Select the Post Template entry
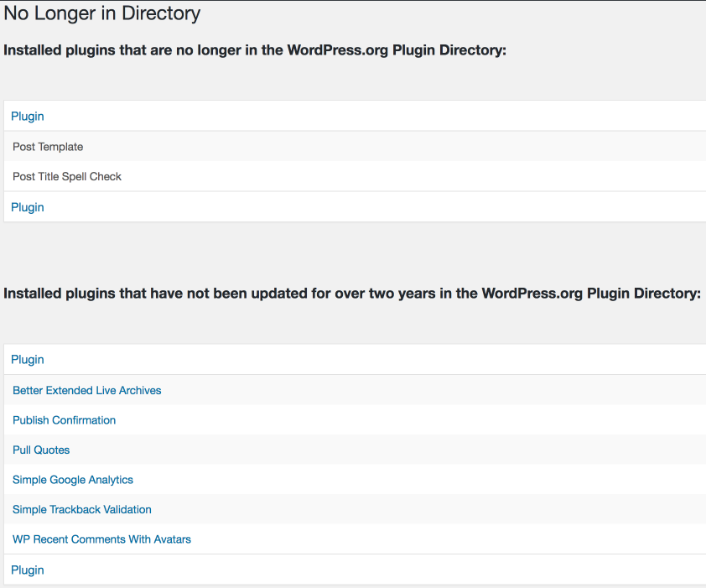 [48, 147]
